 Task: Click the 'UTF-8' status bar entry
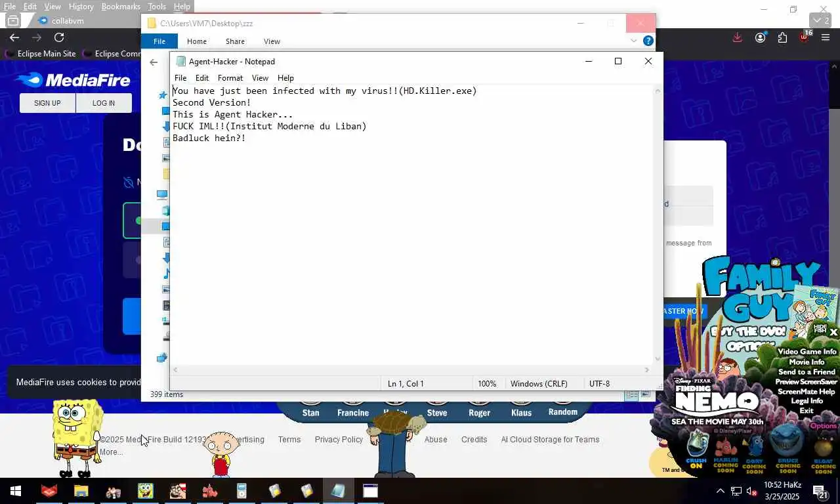pos(599,383)
